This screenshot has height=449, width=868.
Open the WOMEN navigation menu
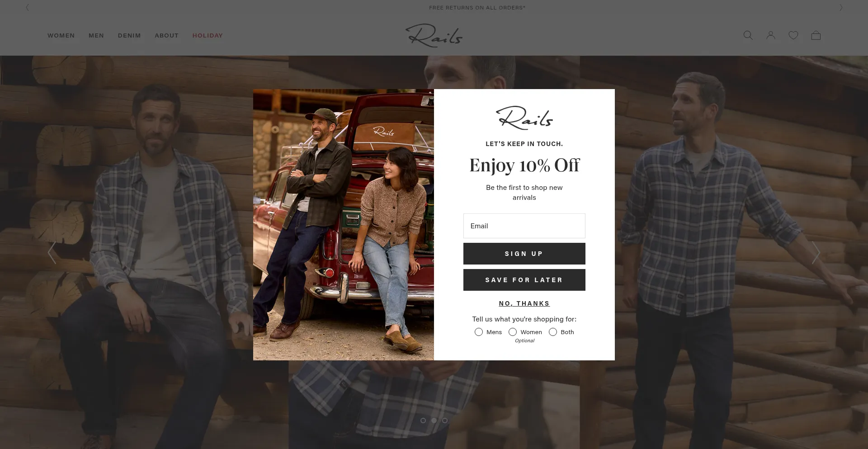[x=61, y=35]
